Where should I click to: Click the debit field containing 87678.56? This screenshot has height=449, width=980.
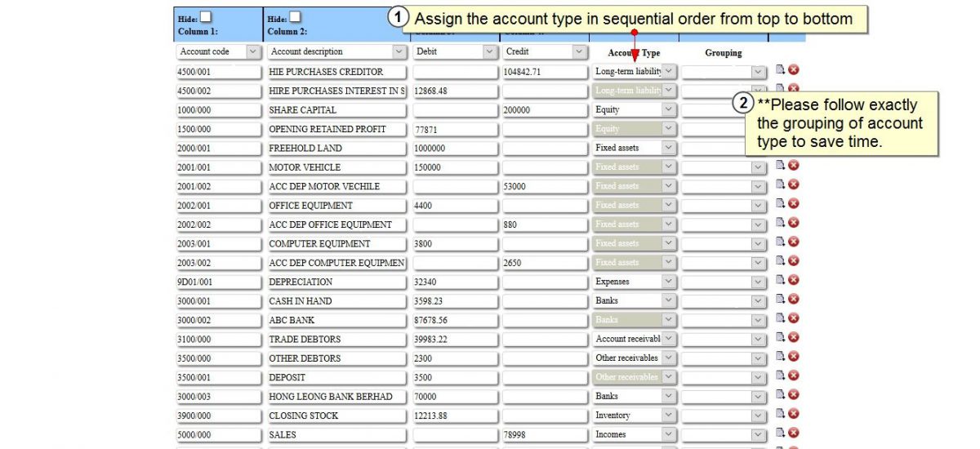pos(455,320)
